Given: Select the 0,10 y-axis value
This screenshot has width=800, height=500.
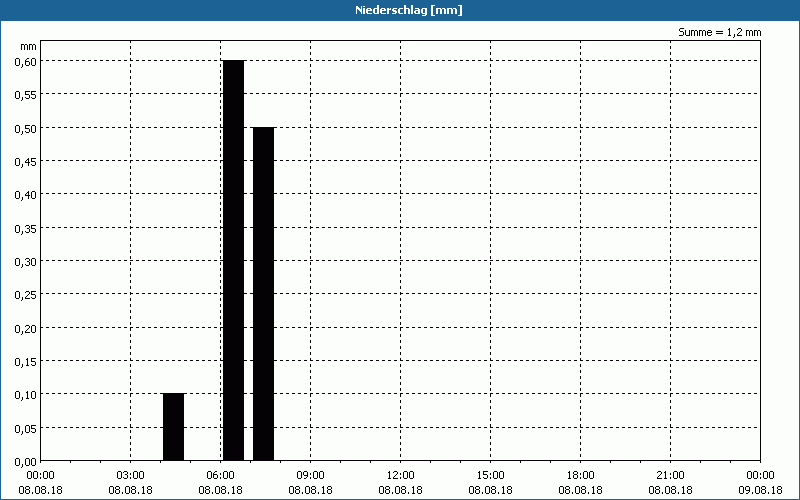Looking at the screenshot, I should click(x=26, y=394).
